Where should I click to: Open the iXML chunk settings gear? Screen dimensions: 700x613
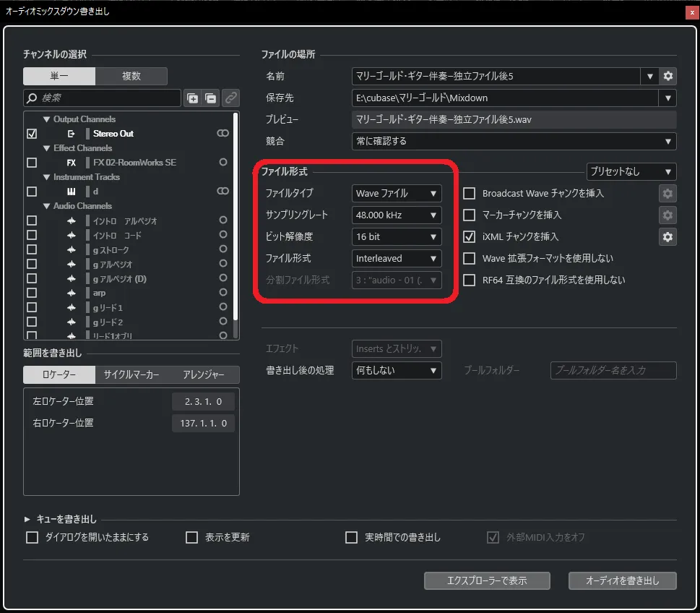pos(667,236)
